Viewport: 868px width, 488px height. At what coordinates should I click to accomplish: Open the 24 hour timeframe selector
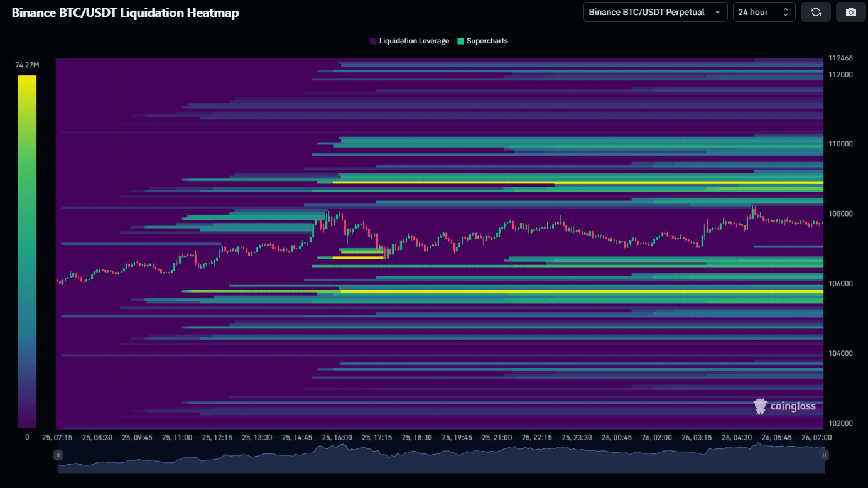(764, 12)
